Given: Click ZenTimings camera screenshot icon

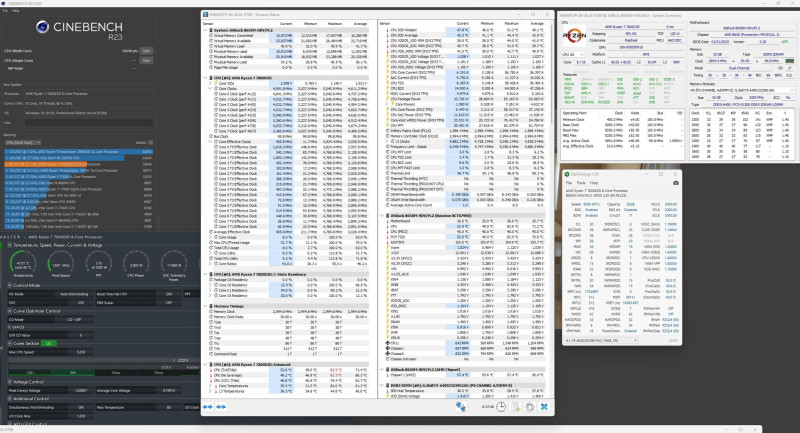Looking at the screenshot, I should click(x=676, y=183).
